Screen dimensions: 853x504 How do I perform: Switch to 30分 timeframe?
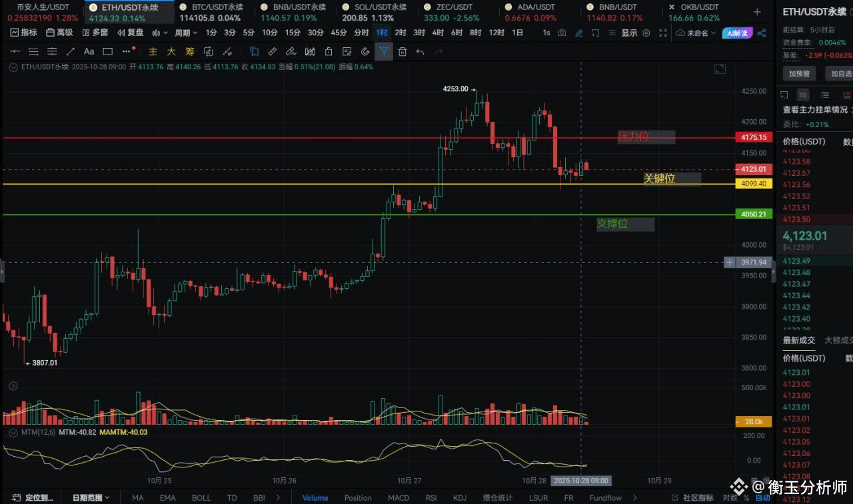316,33
